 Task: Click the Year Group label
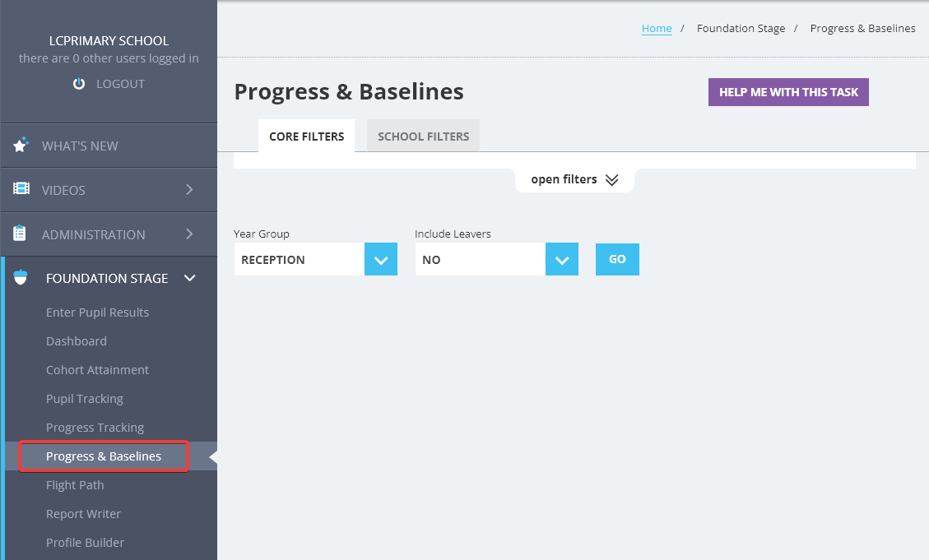(x=262, y=234)
